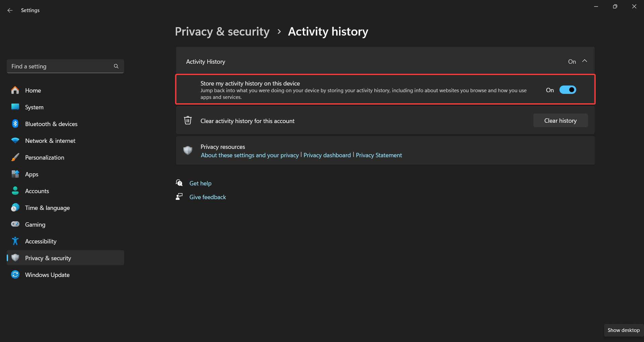Viewport: 644px width, 342px height.
Task: Click the Bluetooth icon in sidebar
Action: click(x=15, y=124)
